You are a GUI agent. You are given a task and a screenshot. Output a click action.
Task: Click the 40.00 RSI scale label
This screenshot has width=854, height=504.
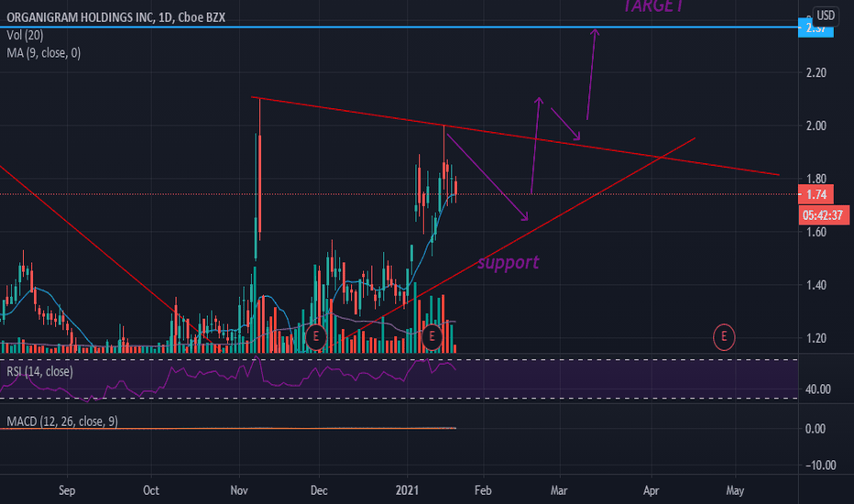(x=818, y=389)
